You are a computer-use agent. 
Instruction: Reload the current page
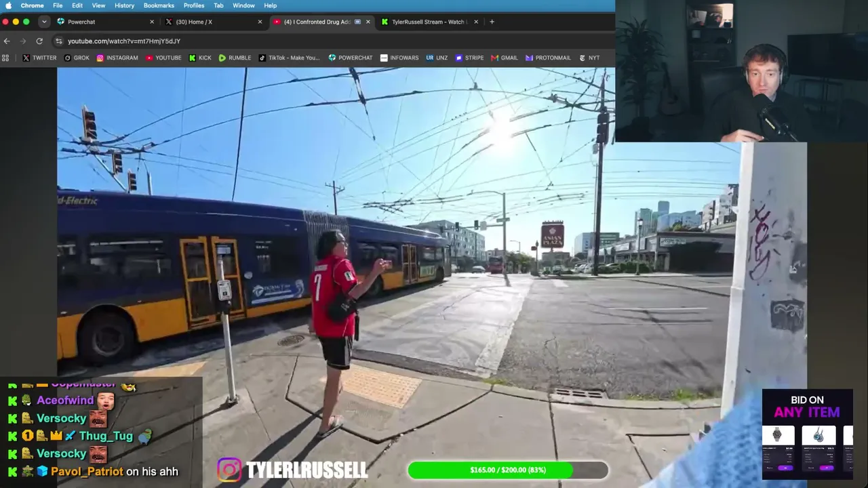coord(39,41)
